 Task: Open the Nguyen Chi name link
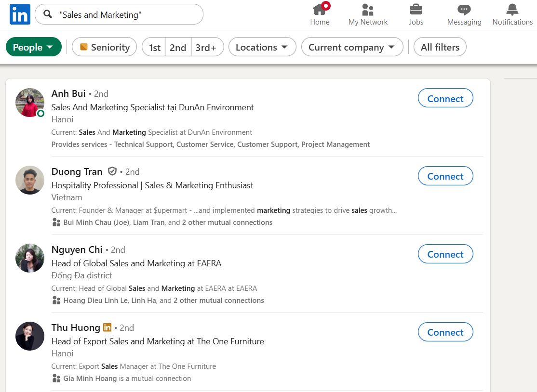click(77, 249)
